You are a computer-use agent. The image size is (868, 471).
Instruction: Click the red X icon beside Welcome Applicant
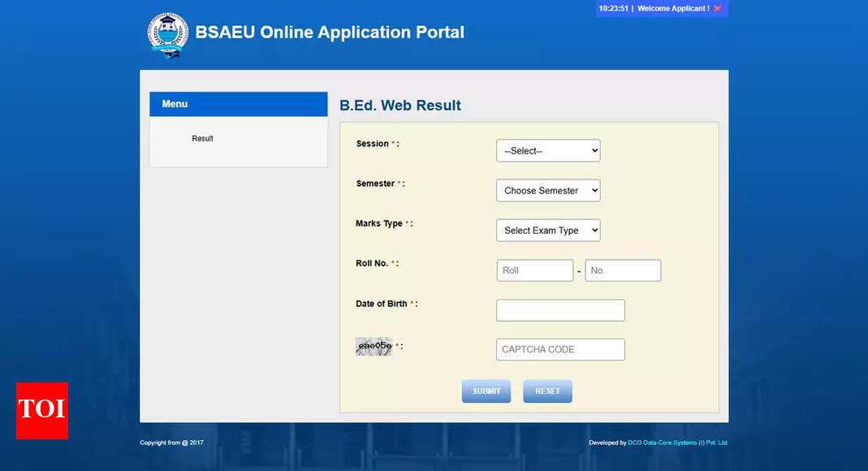point(717,9)
